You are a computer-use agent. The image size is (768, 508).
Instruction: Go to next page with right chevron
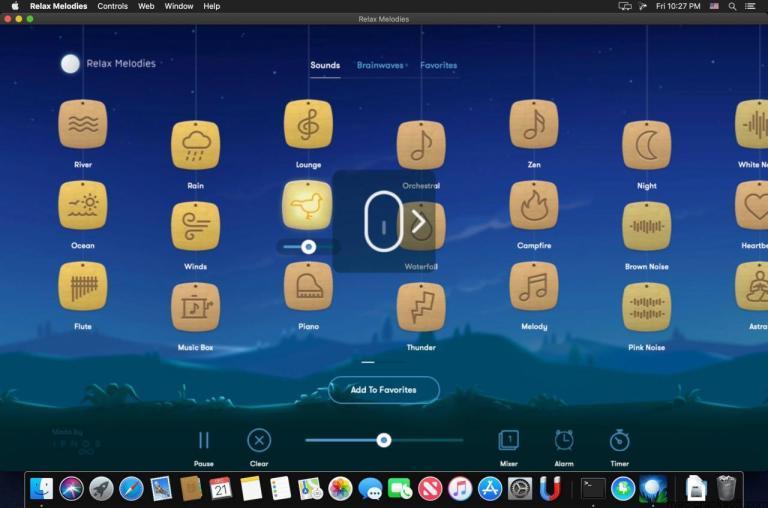click(x=418, y=222)
